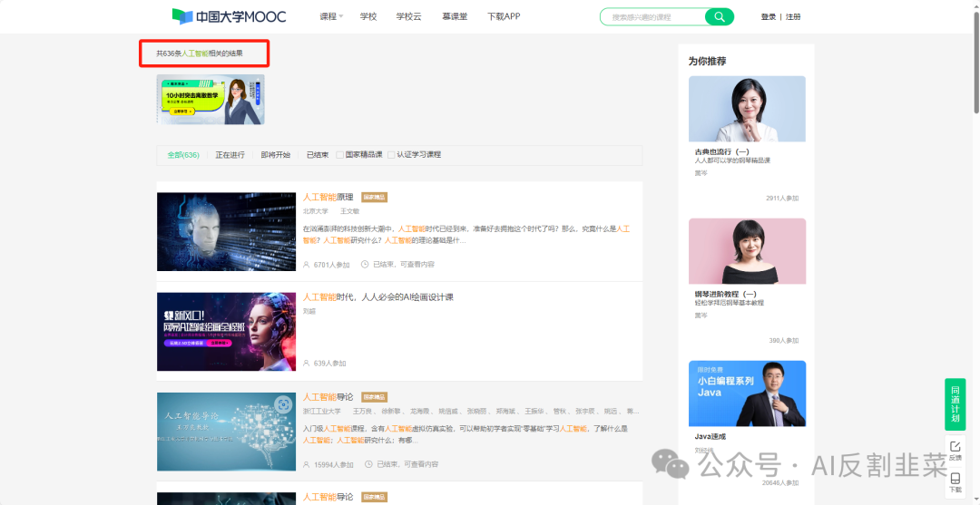Open the 反馈 feedback icon

(x=955, y=450)
